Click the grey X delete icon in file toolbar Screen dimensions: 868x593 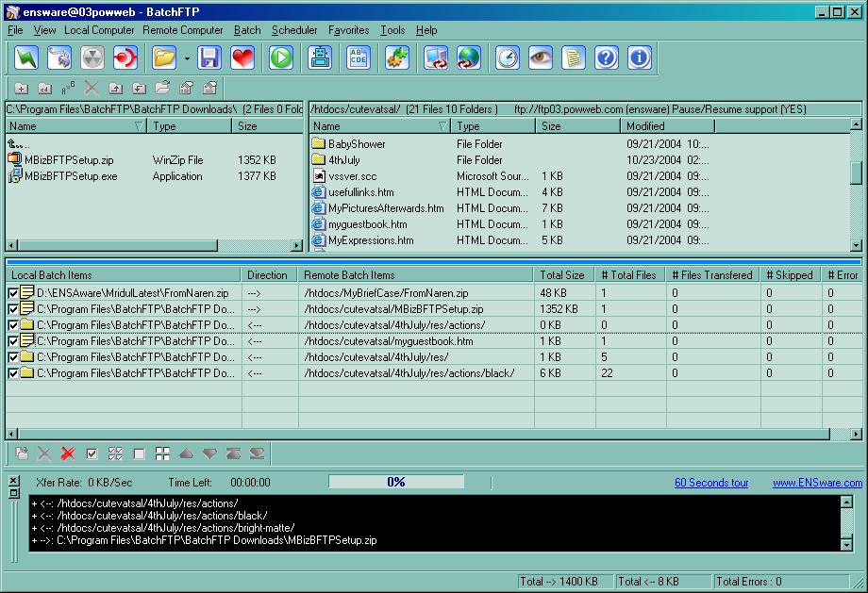(x=92, y=88)
